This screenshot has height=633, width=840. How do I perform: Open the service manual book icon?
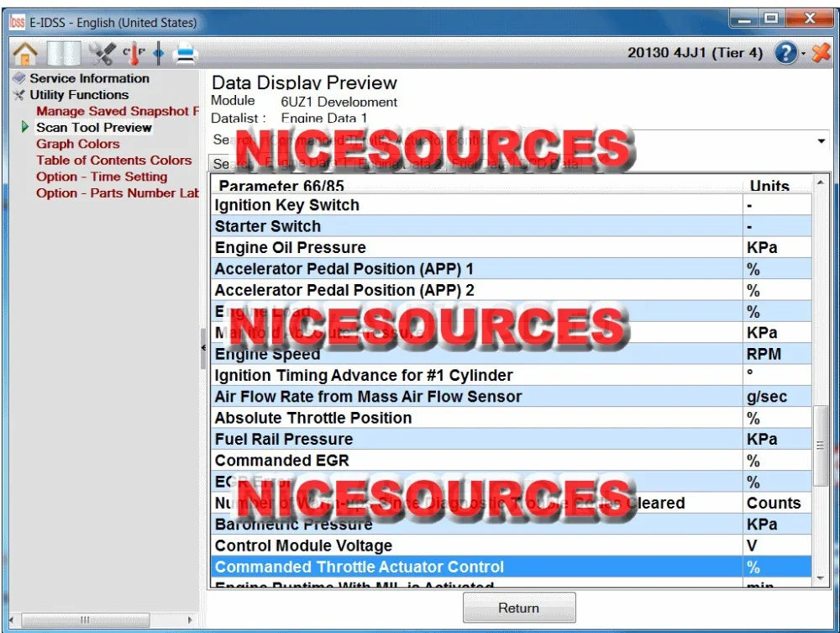(63, 54)
